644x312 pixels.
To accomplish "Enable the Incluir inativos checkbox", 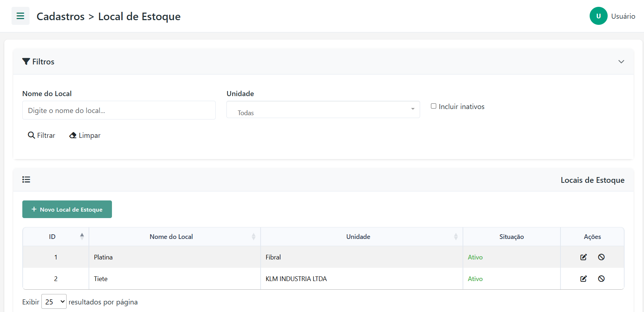I will click(434, 106).
